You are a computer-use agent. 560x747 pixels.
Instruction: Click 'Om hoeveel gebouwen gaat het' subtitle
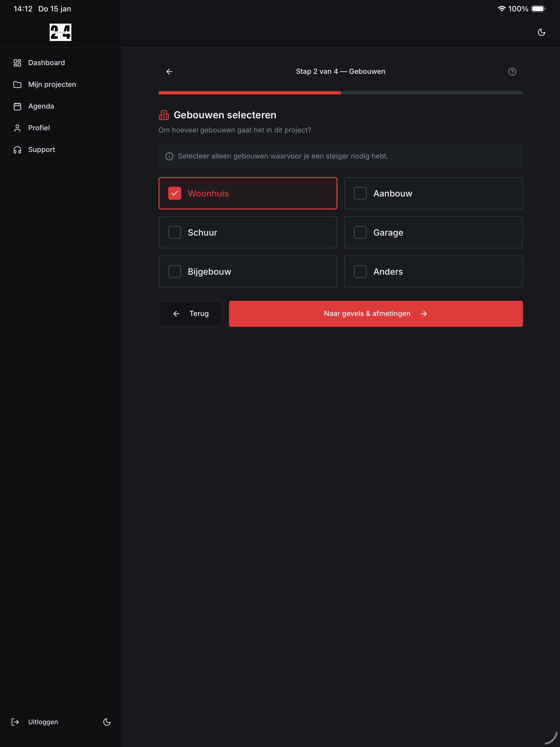(x=235, y=130)
